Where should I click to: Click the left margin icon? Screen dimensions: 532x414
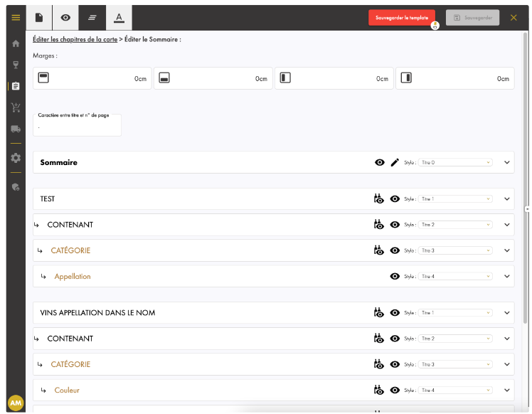pos(285,78)
